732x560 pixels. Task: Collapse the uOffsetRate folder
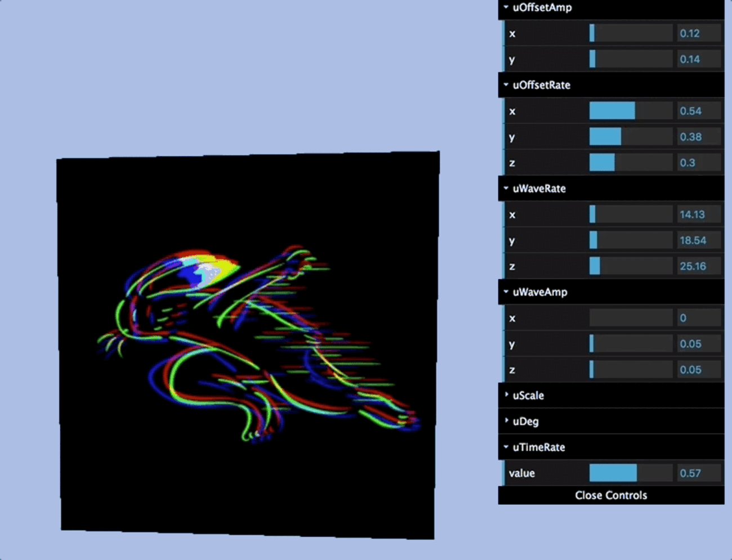click(x=541, y=85)
